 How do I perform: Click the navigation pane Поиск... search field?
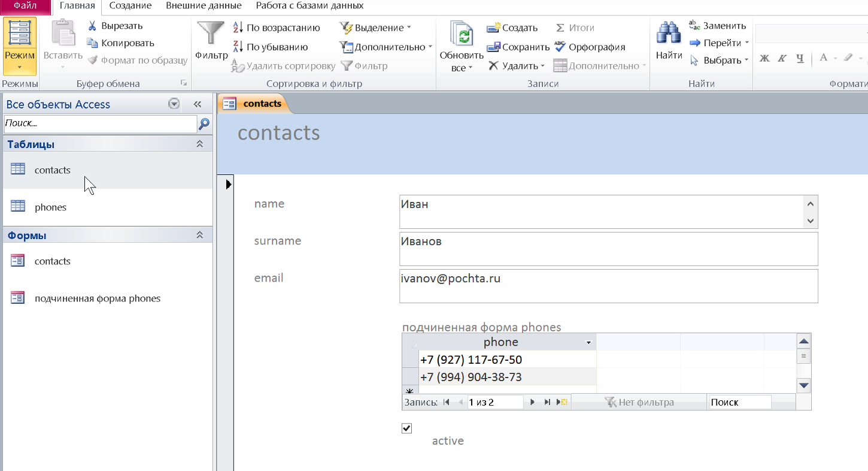[x=100, y=124]
